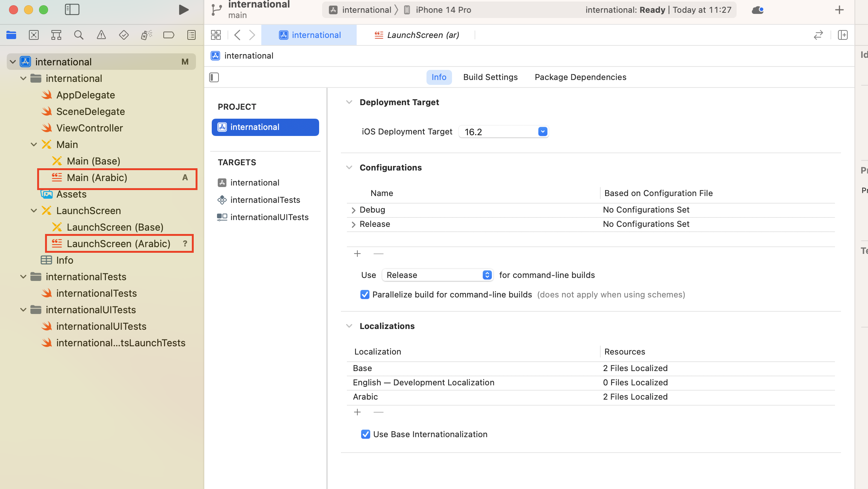868x489 pixels.
Task: Select the LaunchScreen (ar) editor tab
Action: [416, 35]
